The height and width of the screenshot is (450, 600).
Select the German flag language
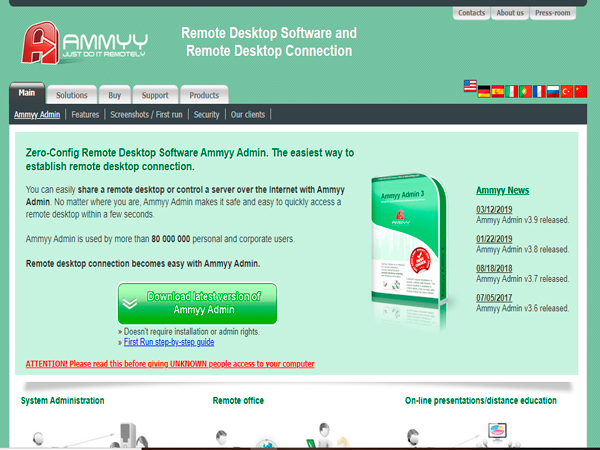click(484, 91)
